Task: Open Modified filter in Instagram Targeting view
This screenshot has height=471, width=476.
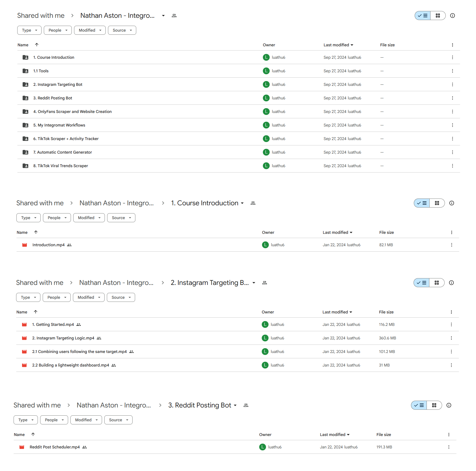Action: pyautogui.click(x=89, y=297)
